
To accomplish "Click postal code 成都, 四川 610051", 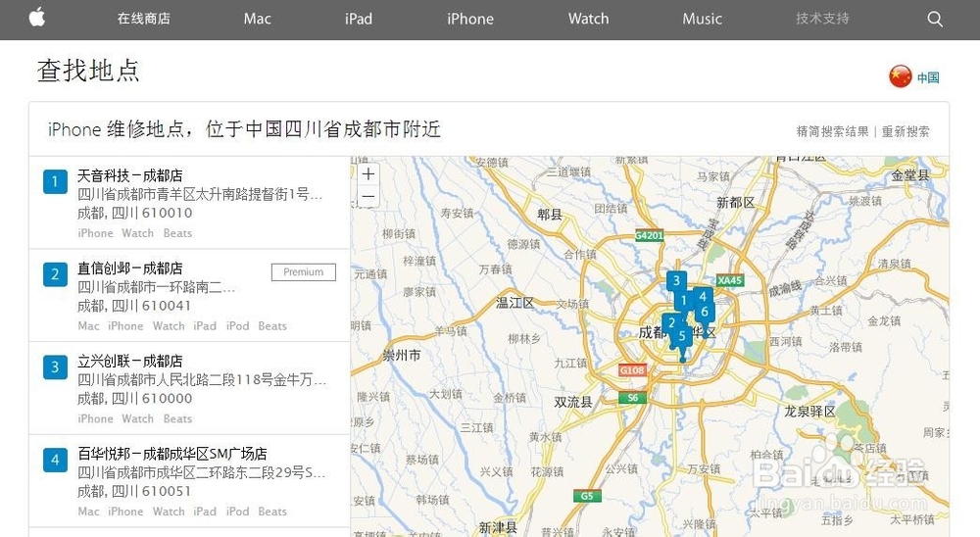I will click(134, 491).
